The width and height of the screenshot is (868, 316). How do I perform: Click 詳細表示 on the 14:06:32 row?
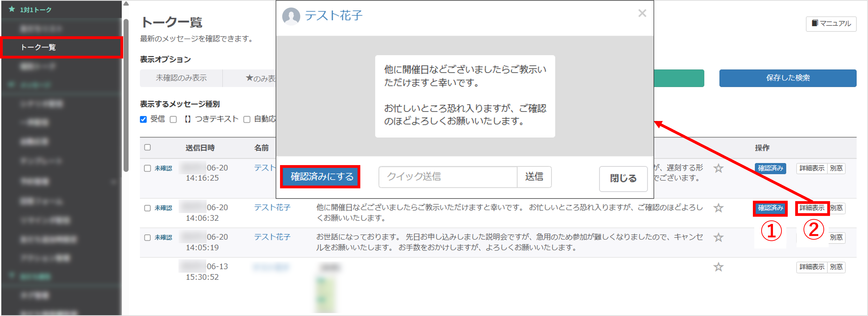point(812,208)
